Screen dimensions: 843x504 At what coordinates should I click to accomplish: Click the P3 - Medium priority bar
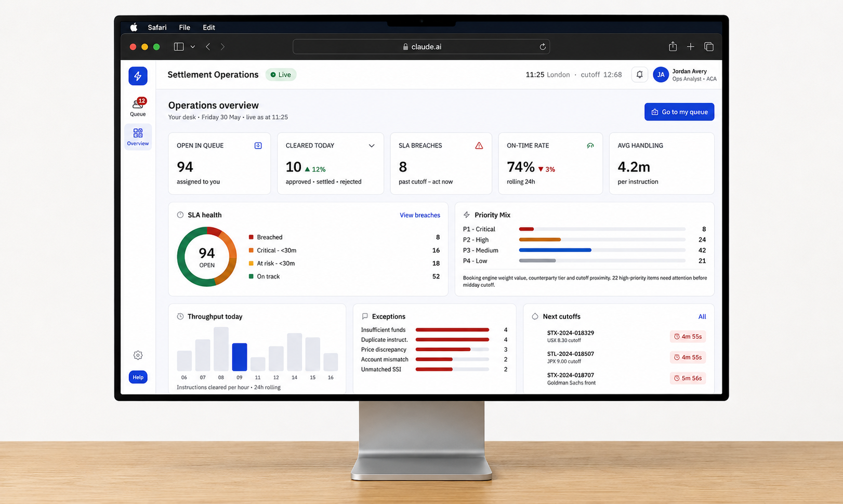coord(602,250)
